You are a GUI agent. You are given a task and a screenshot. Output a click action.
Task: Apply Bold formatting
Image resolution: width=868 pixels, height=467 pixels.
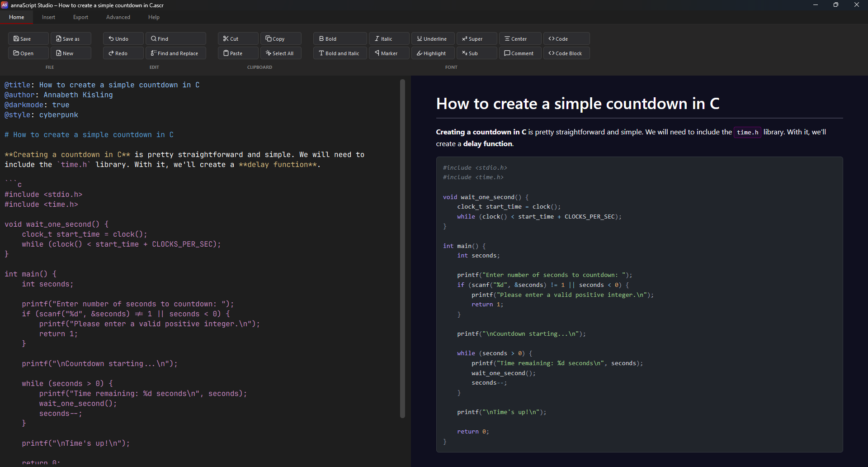coord(340,38)
